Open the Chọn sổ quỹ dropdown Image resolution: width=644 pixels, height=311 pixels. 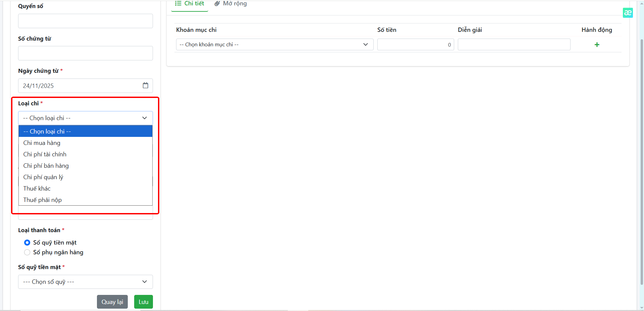pyautogui.click(x=85, y=282)
